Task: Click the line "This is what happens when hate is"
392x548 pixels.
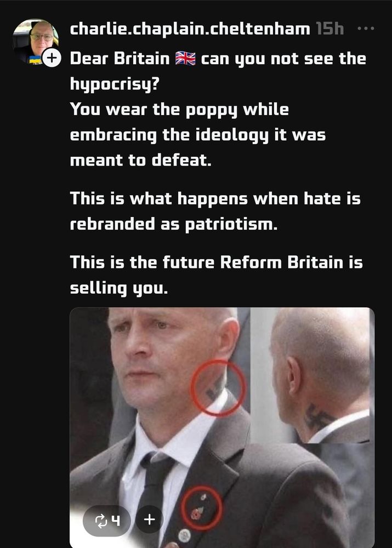Action: coord(215,198)
